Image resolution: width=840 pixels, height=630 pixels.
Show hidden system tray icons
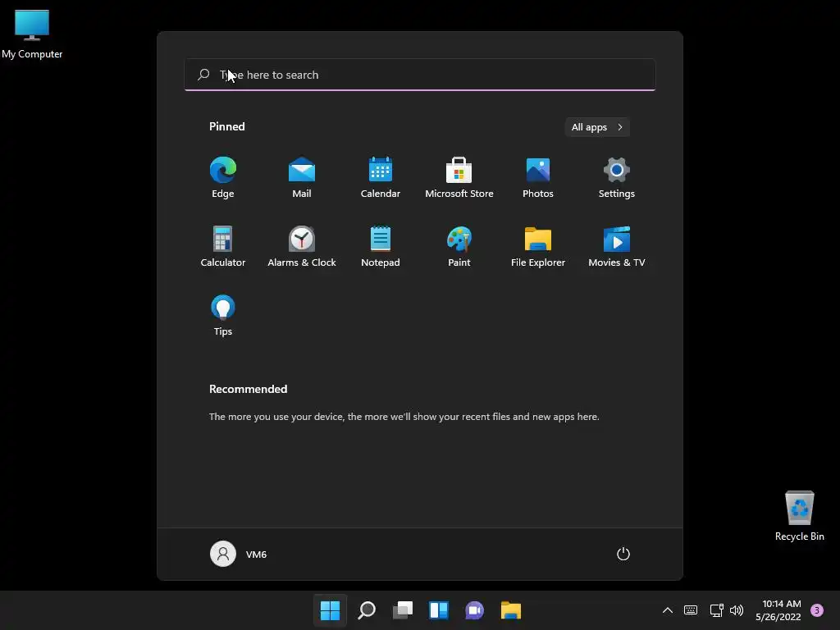tap(668, 610)
